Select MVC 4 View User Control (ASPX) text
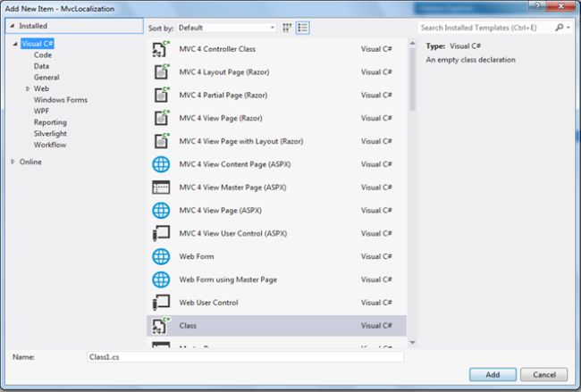The width and height of the screenshot is (581, 392). click(x=233, y=234)
